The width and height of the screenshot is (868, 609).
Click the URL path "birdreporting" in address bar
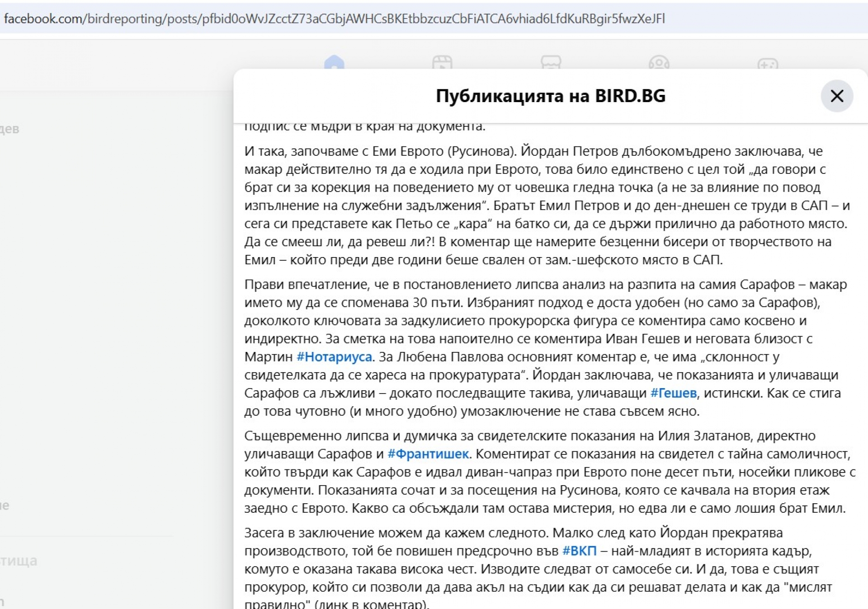[125, 19]
